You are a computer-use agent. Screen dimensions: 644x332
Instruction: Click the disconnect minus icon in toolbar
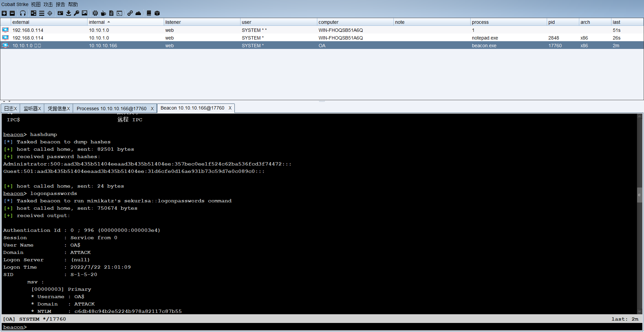tap(12, 13)
